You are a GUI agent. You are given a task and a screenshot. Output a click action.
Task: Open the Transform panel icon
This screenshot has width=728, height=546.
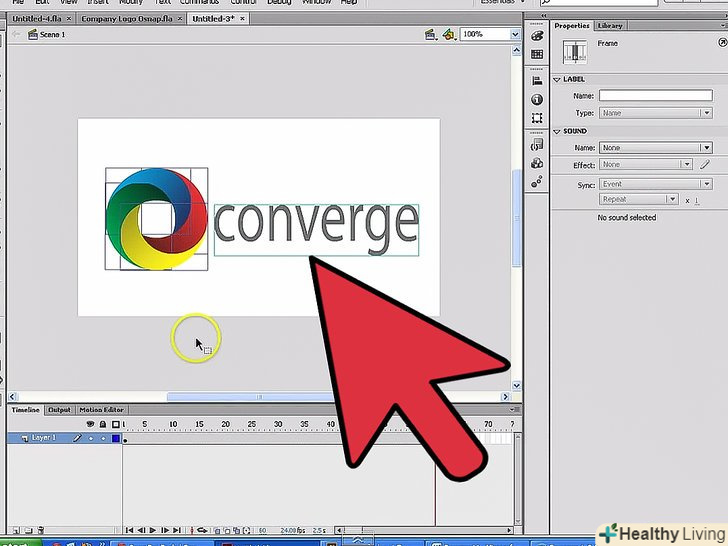click(537, 118)
